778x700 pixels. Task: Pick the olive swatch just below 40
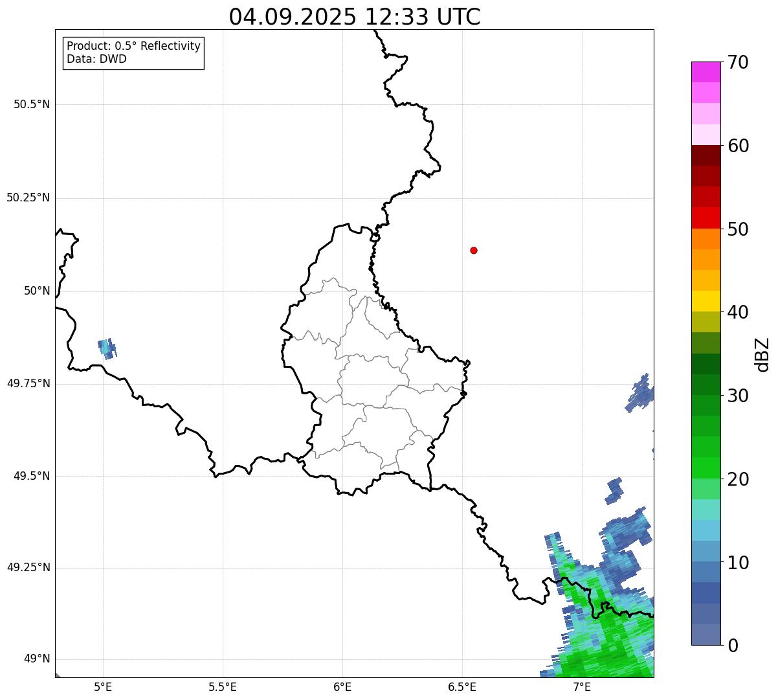pyautogui.click(x=706, y=322)
